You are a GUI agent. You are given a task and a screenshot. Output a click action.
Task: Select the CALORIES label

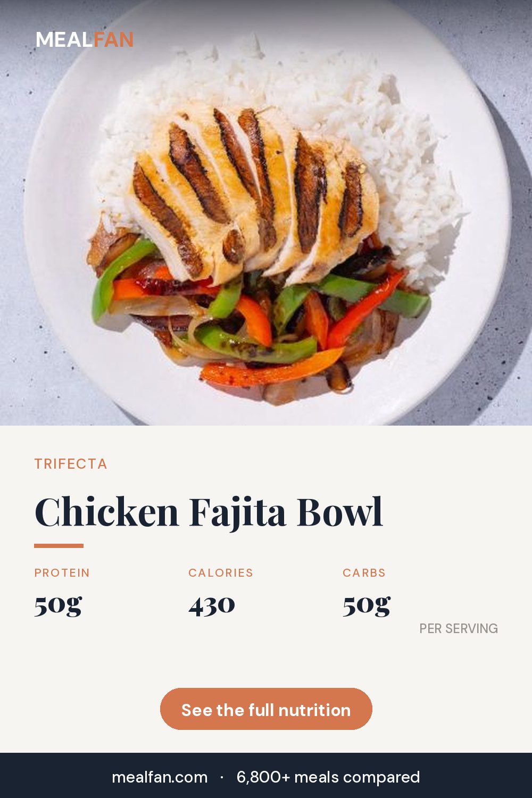221,573
